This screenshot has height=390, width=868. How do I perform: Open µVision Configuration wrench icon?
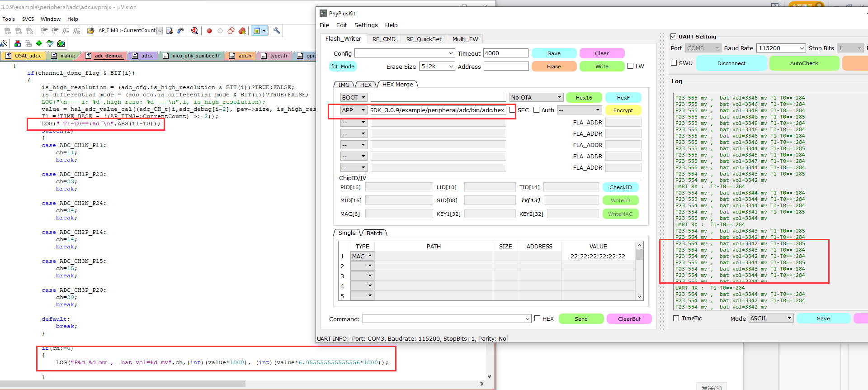coord(277,31)
